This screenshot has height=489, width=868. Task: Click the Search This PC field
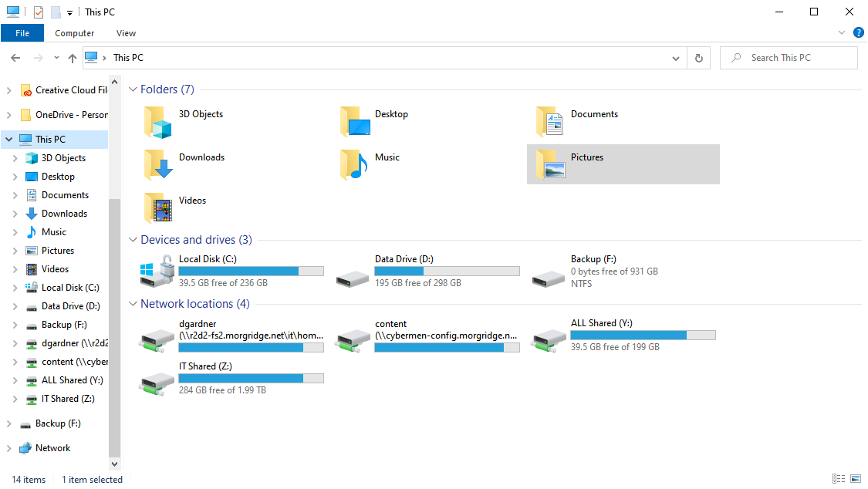789,58
